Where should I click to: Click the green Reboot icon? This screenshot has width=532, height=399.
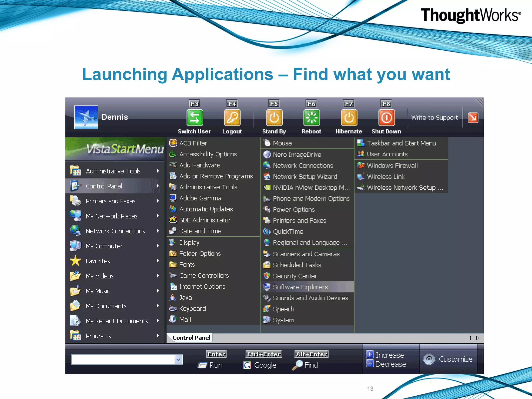coord(311,118)
